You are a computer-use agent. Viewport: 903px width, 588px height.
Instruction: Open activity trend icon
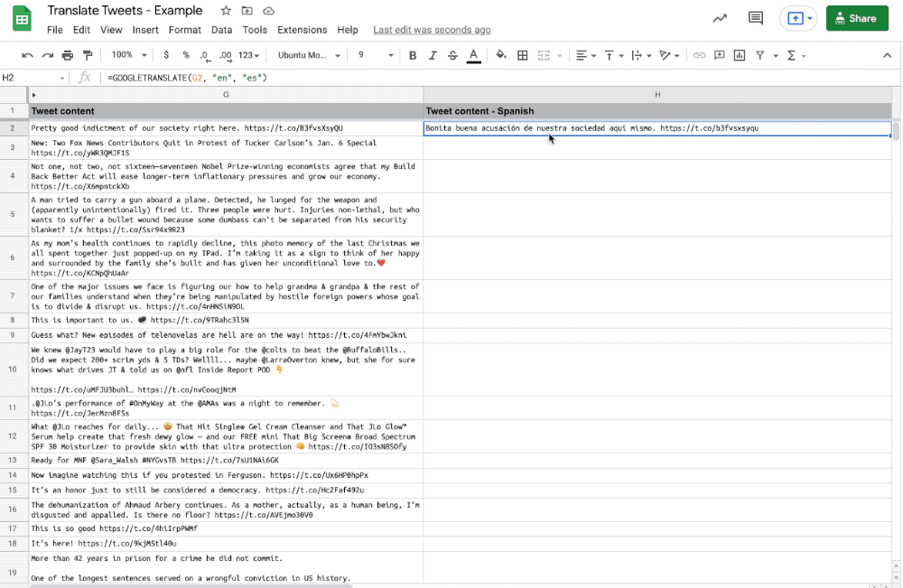pos(720,18)
